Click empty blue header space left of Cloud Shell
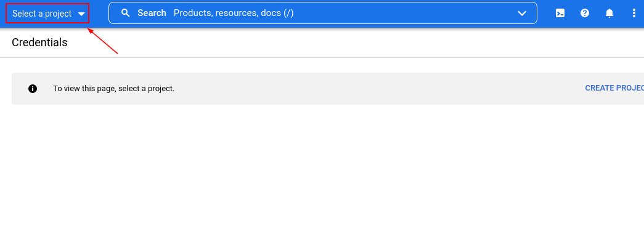This screenshot has height=231, width=644. 546,13
